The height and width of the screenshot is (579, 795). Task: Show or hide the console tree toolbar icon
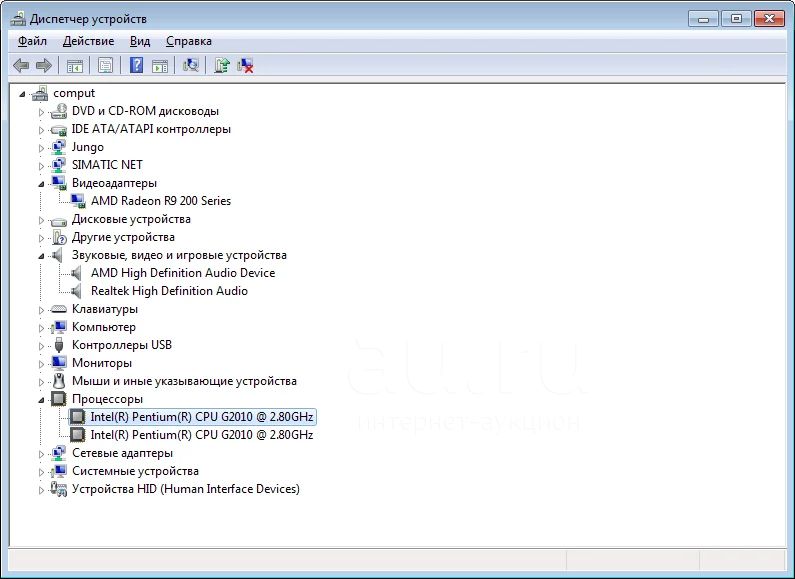(75, 65)
